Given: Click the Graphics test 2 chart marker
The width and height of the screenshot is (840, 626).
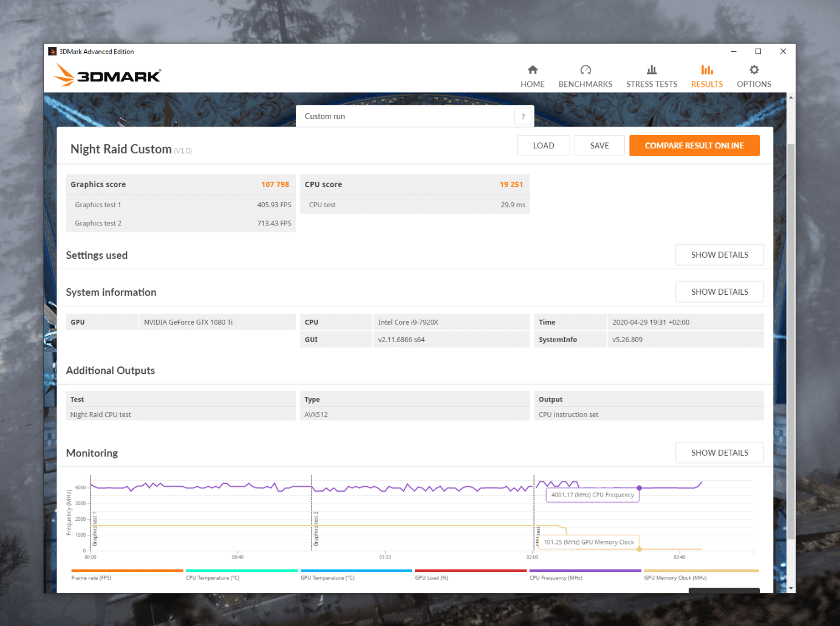Looking at the screenshot, I should (316, 529).
